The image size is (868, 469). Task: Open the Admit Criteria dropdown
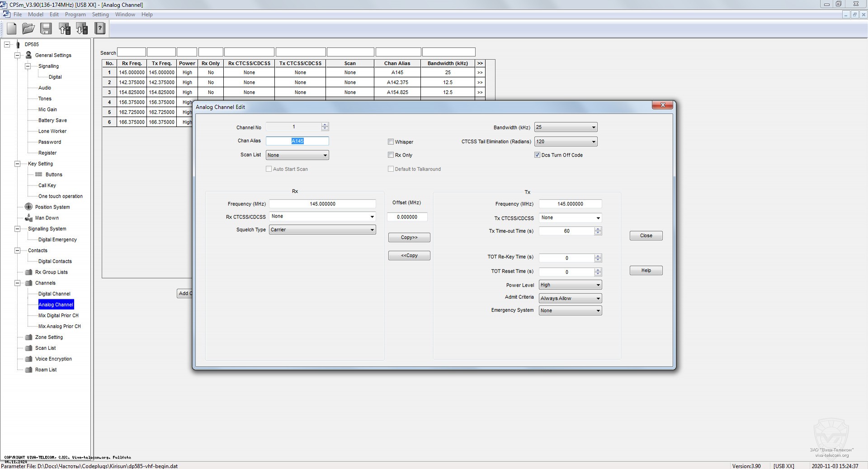coord(570,298)
